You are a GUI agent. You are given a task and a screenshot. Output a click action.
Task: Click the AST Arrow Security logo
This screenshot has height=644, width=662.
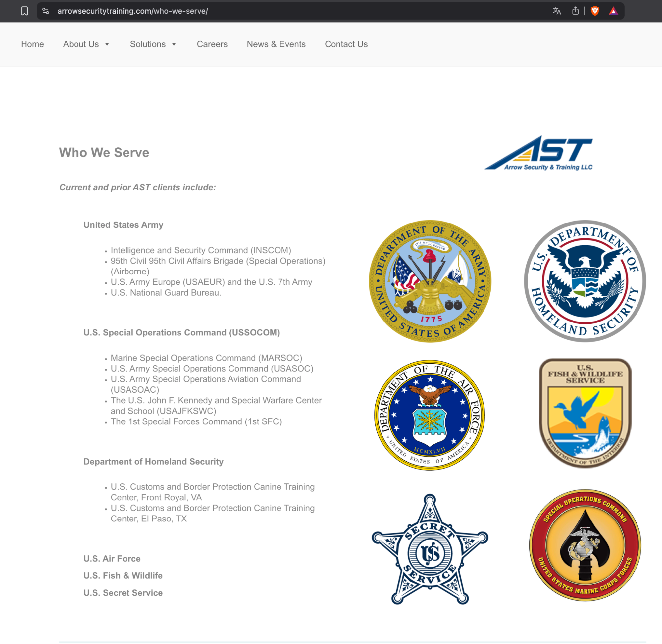click(539, 153)
